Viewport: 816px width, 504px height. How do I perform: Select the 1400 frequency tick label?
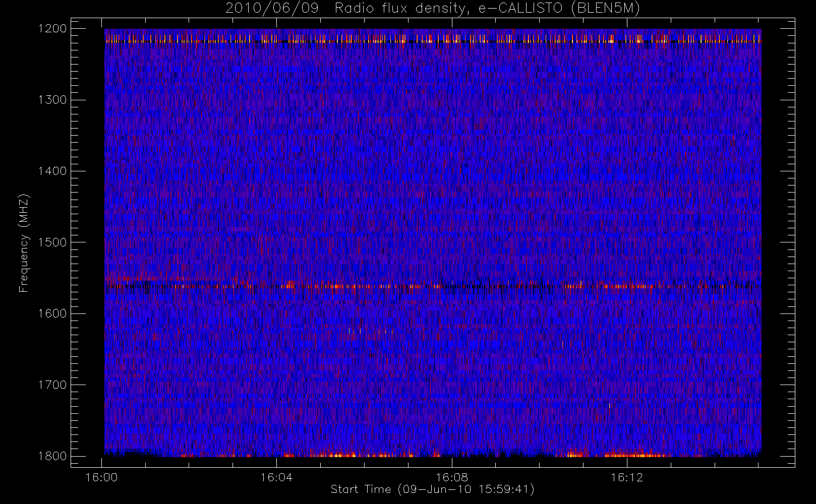point(52,171)
